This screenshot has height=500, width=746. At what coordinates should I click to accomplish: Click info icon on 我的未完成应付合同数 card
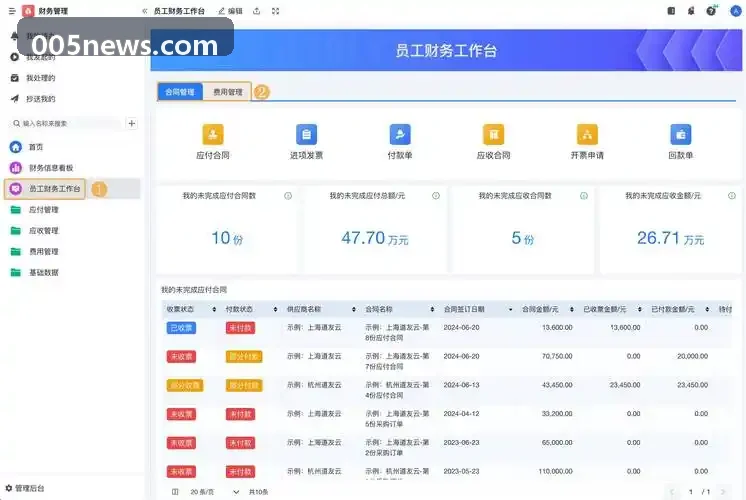(288, 196)
